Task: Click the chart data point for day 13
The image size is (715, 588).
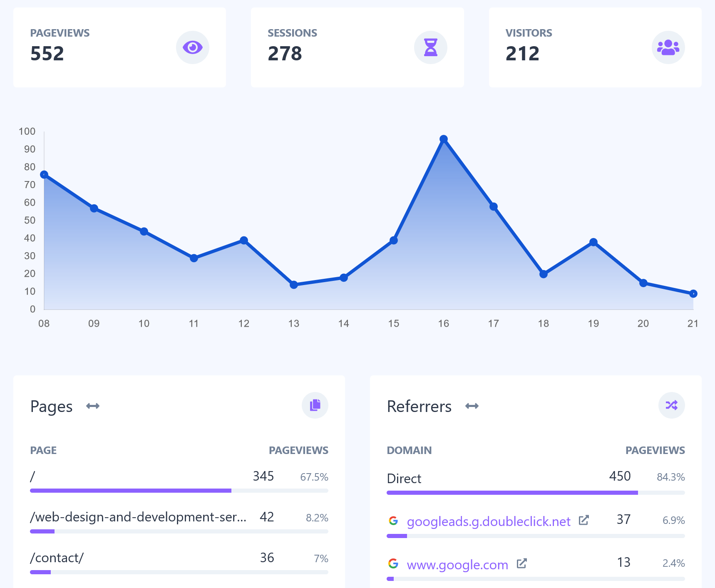Action: 294,285
